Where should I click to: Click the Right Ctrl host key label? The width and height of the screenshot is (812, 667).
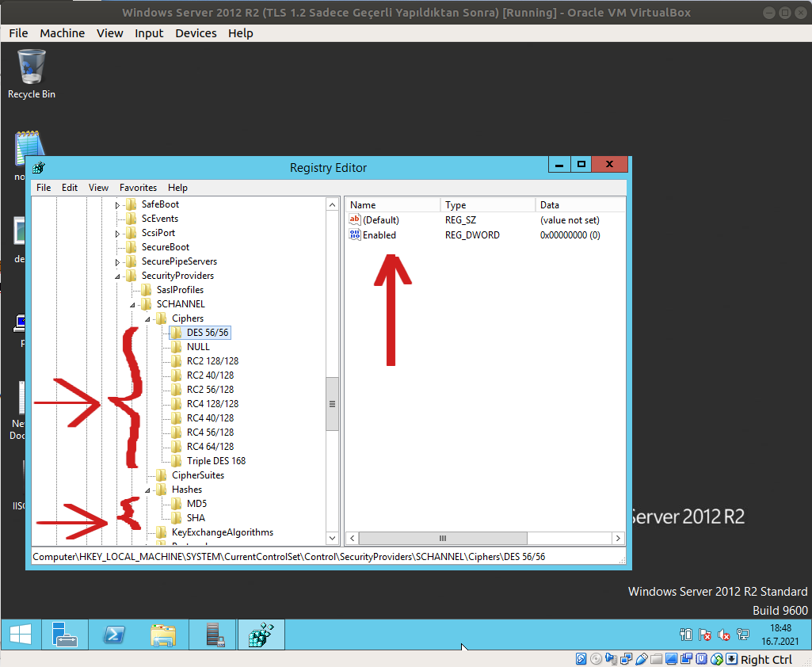766,659
